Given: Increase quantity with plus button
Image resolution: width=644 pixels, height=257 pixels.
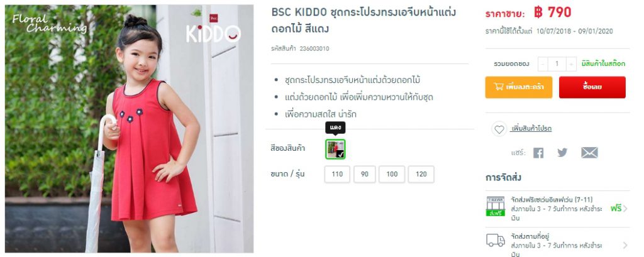Looking at the screenshot, I should click(x=571, y=64).
